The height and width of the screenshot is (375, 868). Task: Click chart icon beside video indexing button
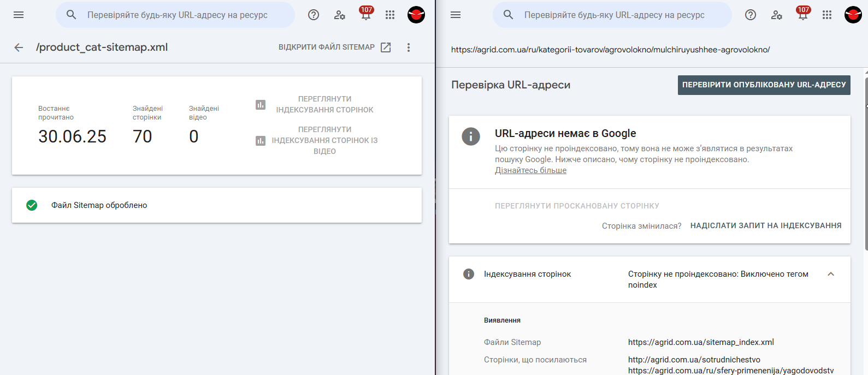click(261, 141)
